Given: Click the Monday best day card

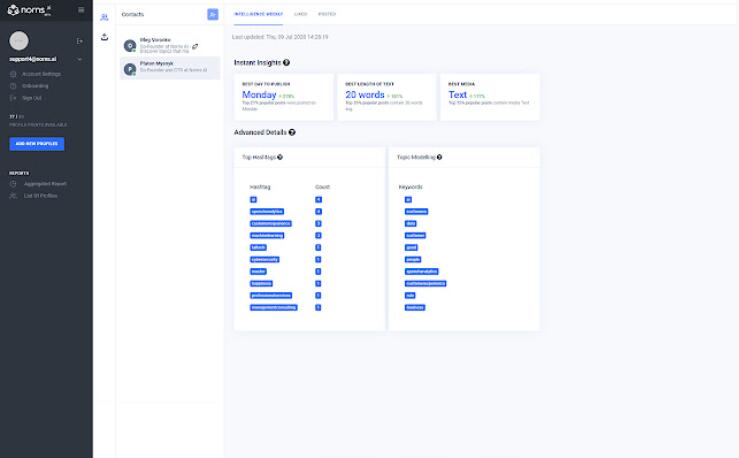Looking at the screenshot, I should click(284, 97).
